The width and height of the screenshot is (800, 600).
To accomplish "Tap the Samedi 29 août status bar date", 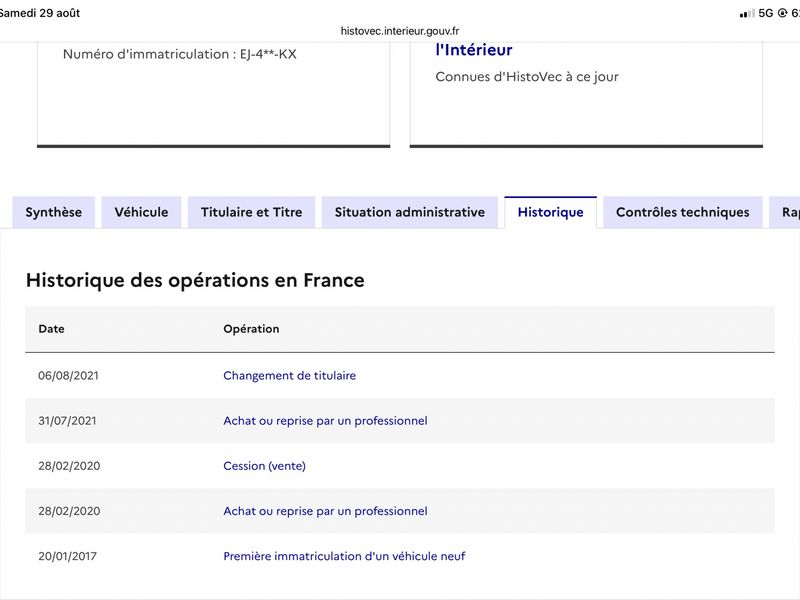I will 40,13.
